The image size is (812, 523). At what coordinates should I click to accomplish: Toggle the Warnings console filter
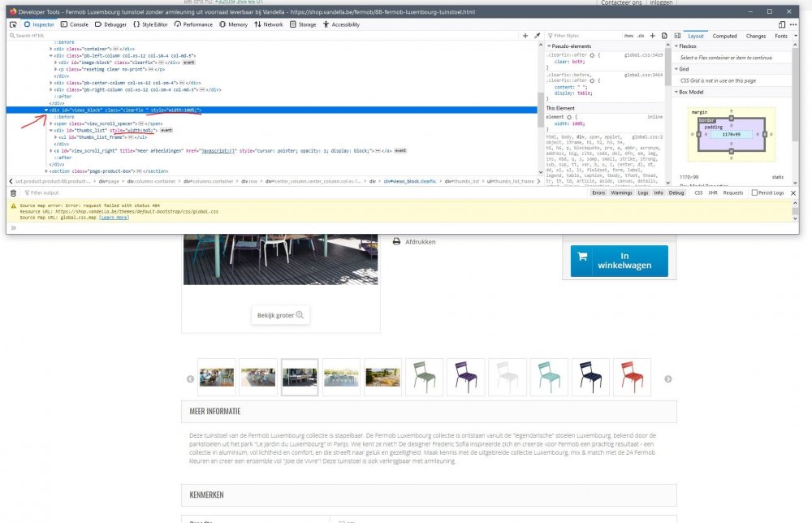[621, 192]
